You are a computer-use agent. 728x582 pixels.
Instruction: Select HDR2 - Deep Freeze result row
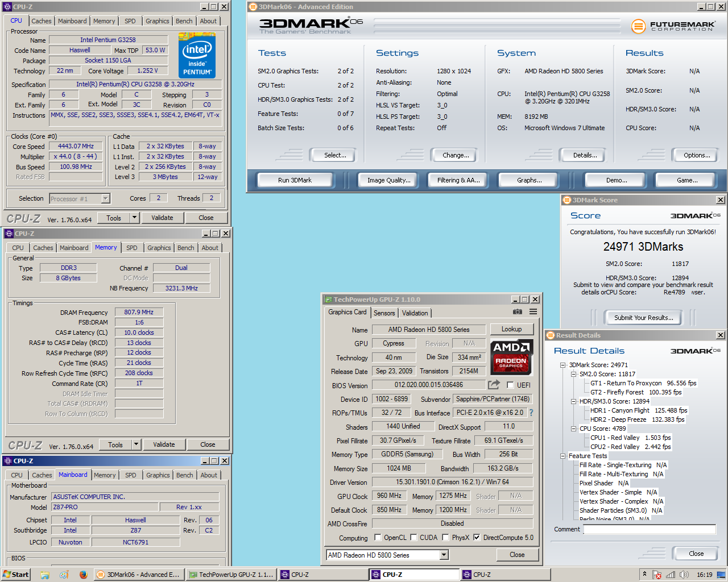(638, 419)
